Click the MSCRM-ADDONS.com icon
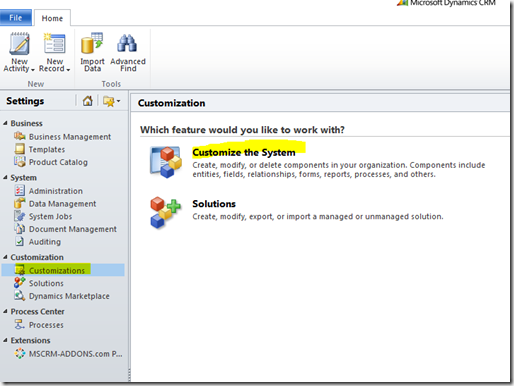This screenshot has height=386, width=514. (x=20, y=353)
